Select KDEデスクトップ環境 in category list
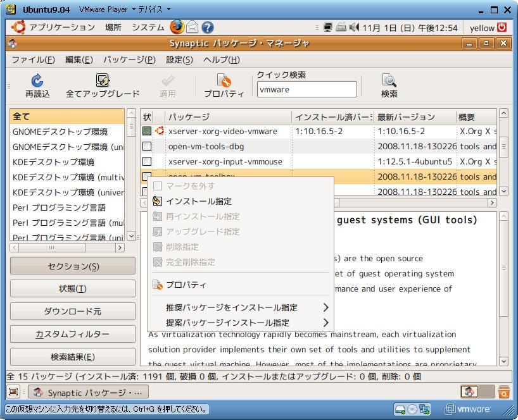518x420 pixels. tap(67, 162)
